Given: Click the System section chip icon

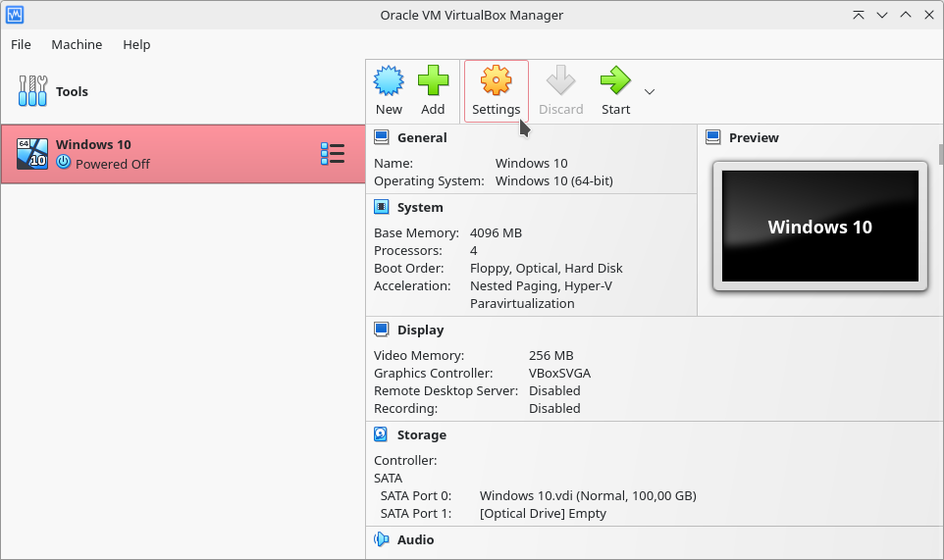Looking at the screenshot, I should pos(381,207).
